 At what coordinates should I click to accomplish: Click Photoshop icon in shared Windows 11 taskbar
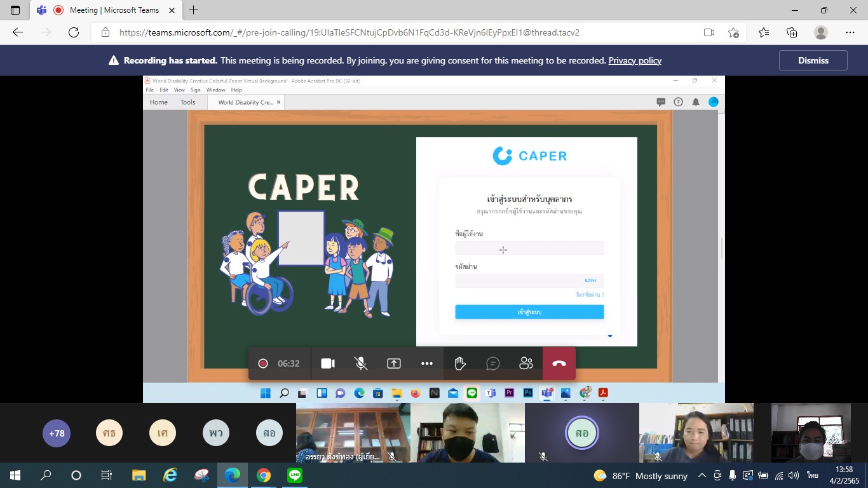coord(527,393)
